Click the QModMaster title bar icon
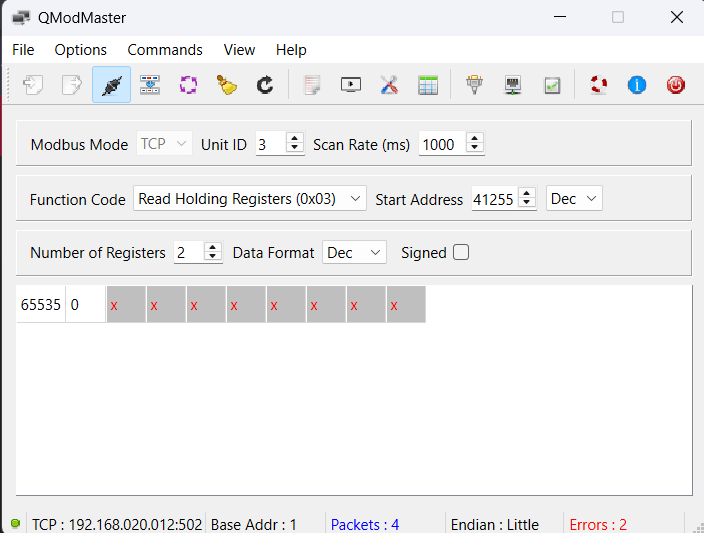The image size is (704, 533). [21, 18]
